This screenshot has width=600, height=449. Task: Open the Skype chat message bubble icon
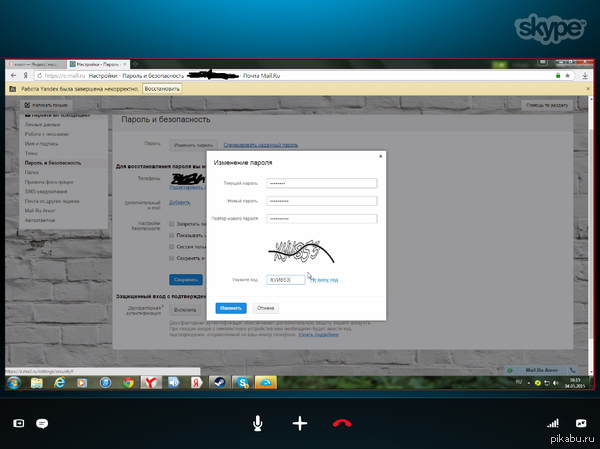(x=42, y=423)
